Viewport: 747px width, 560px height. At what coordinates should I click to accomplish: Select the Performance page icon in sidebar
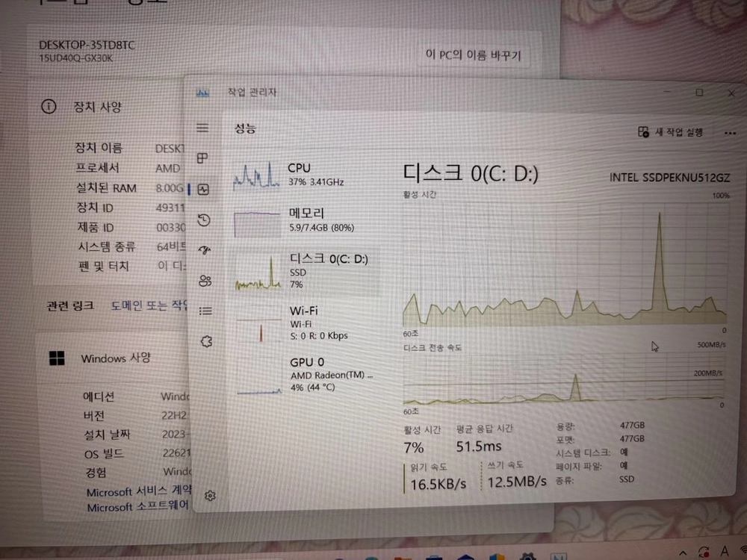(x=203, y=190)
